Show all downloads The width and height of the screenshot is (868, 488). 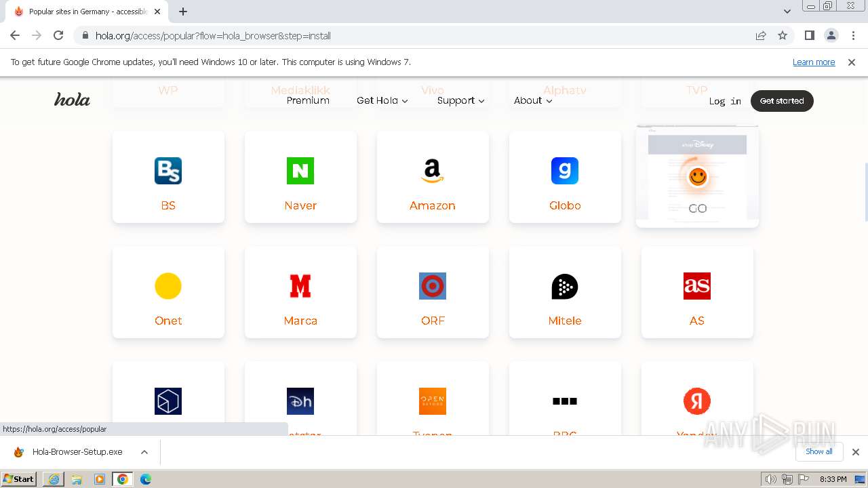[x=819, y=451]
